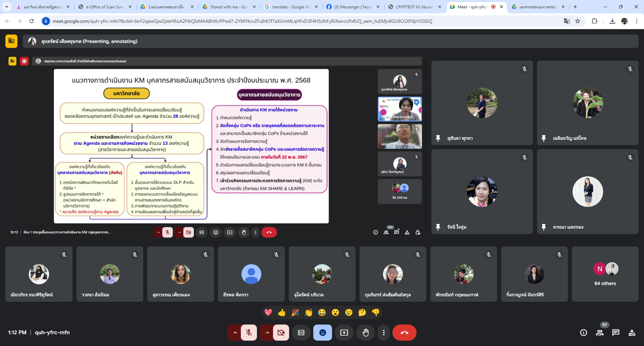644x346 pixels.
Task: Send the thumbs up emoji reaction
Action: 282,312
